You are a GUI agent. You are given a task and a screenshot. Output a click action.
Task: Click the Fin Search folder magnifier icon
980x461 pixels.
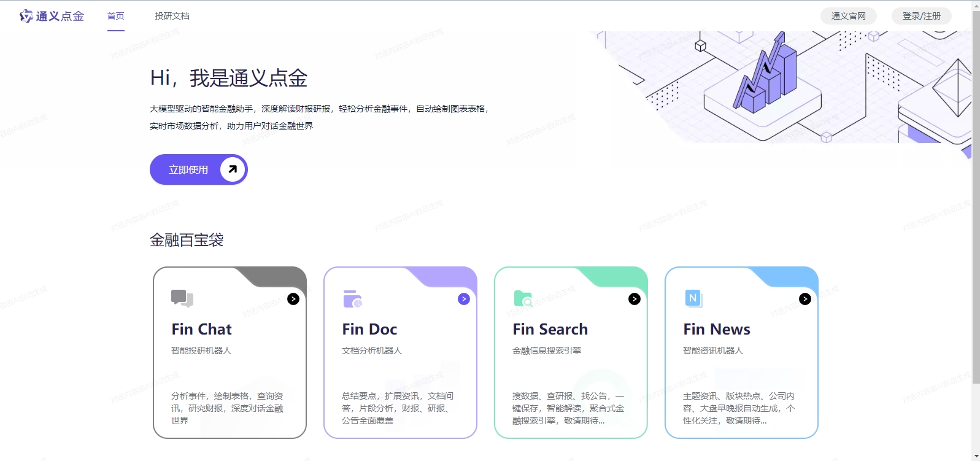pyautogui.click(x=523, y=299)
